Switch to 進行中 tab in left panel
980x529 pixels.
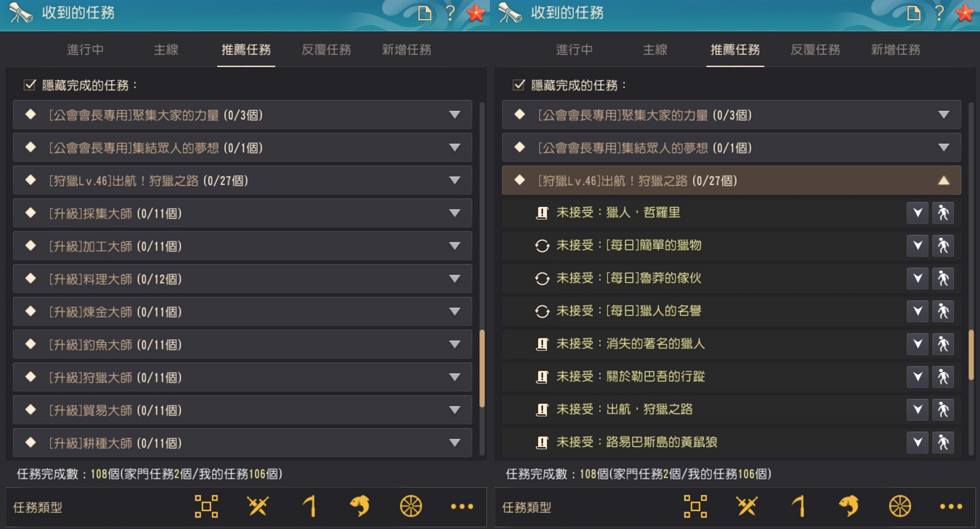click(85, 50)
